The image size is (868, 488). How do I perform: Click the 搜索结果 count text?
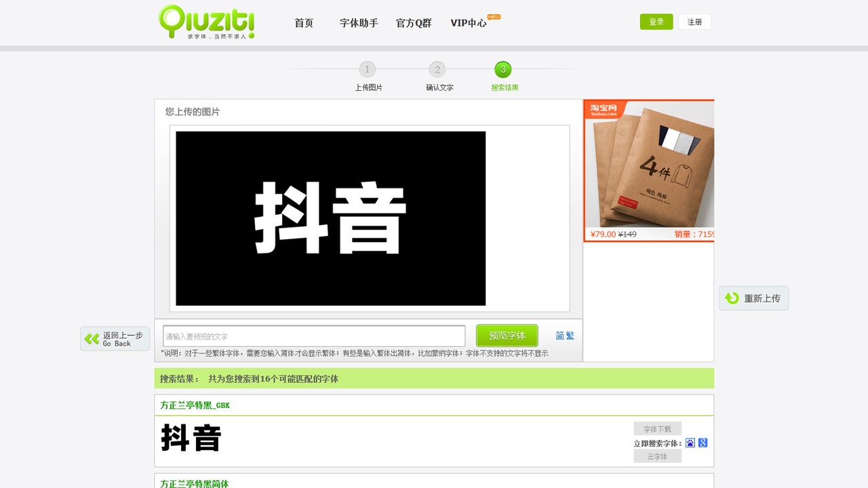point(249,379)
